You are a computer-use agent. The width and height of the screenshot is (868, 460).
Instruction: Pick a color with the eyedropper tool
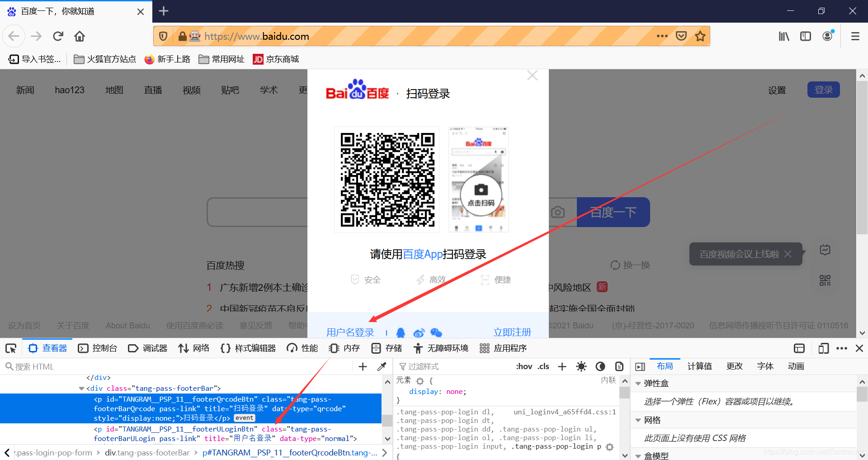point(382,366)
